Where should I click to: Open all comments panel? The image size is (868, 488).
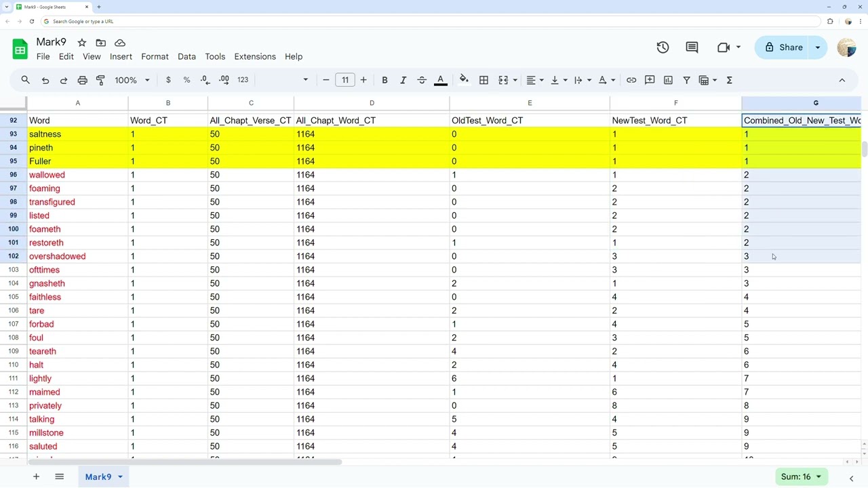[692, 47]
